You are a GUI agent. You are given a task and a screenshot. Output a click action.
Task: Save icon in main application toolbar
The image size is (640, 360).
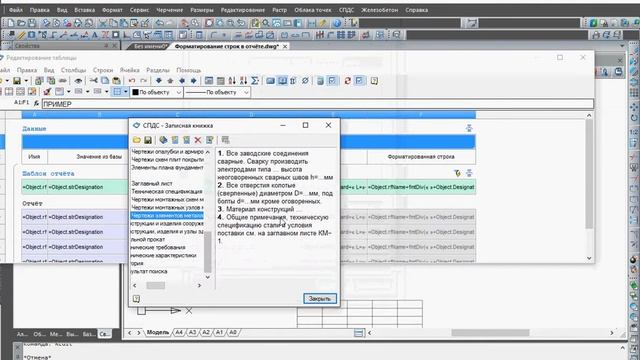click(32, 23)
